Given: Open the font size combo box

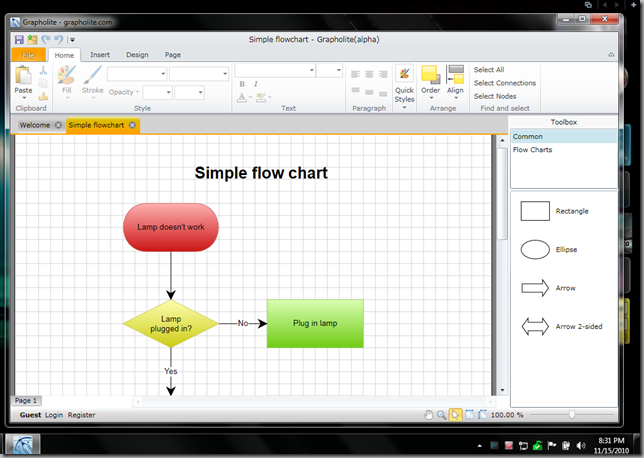Looking at the screenshot, I should pos(329,70).
